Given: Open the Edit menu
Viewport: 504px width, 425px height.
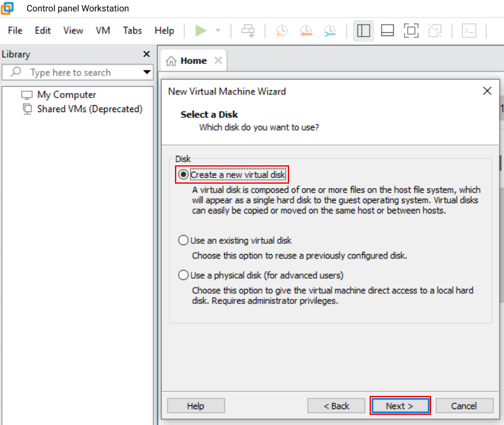Looking at the screenshot, I should tap(42, 30).
